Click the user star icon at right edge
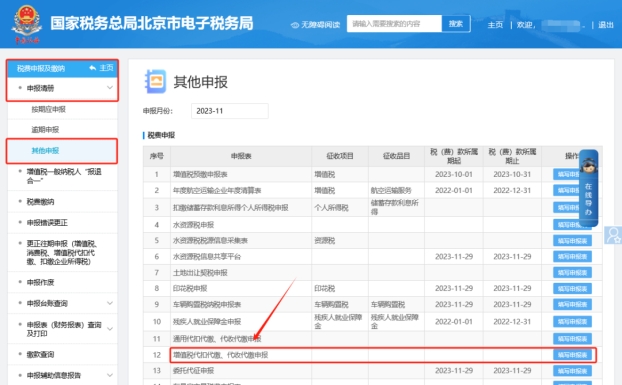 point(613,235)
